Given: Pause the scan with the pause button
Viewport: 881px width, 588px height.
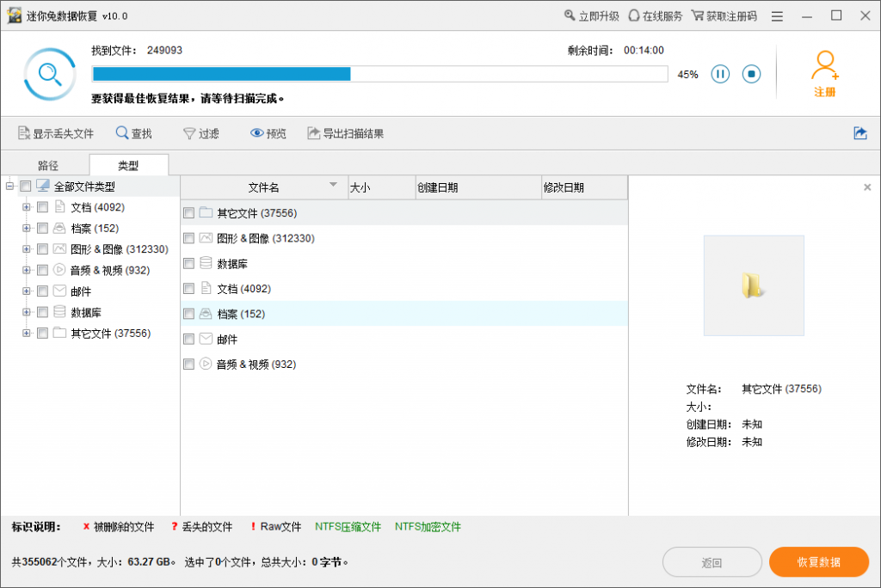Looking at the screenshot, I should click(720, 74).
